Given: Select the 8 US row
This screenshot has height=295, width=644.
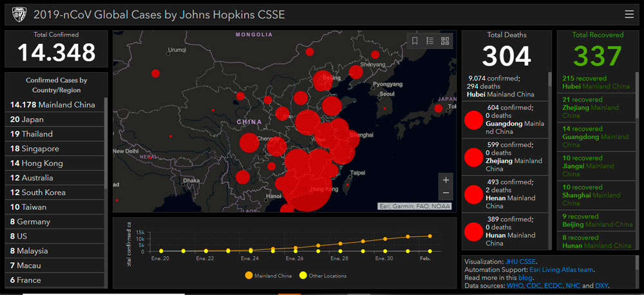Looking at the screenshot, I should (x=54, y=236).
